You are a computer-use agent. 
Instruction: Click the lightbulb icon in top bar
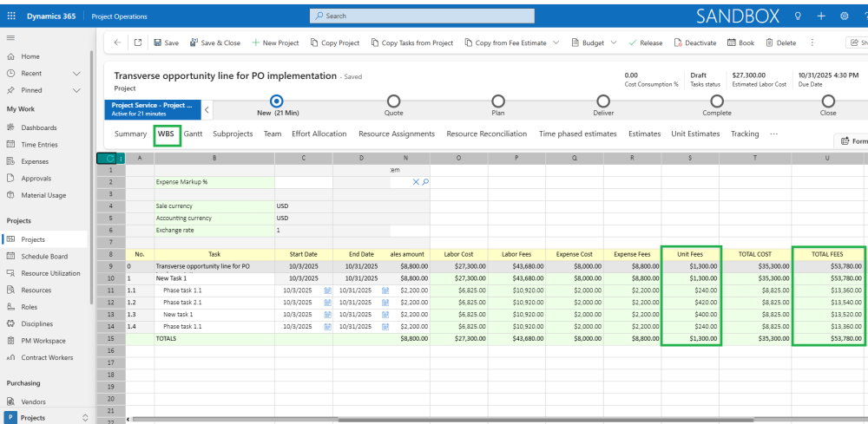(x=798, y=16)
